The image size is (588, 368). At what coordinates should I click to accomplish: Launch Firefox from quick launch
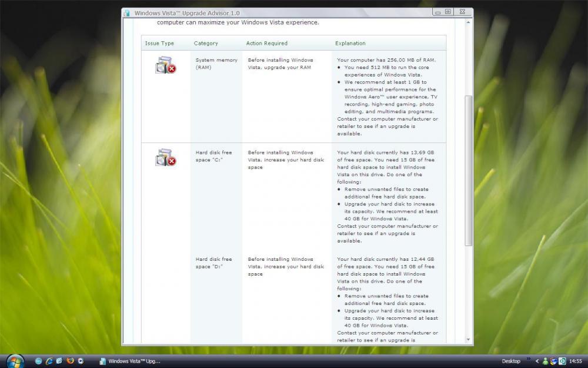click(x=70, y=361)
